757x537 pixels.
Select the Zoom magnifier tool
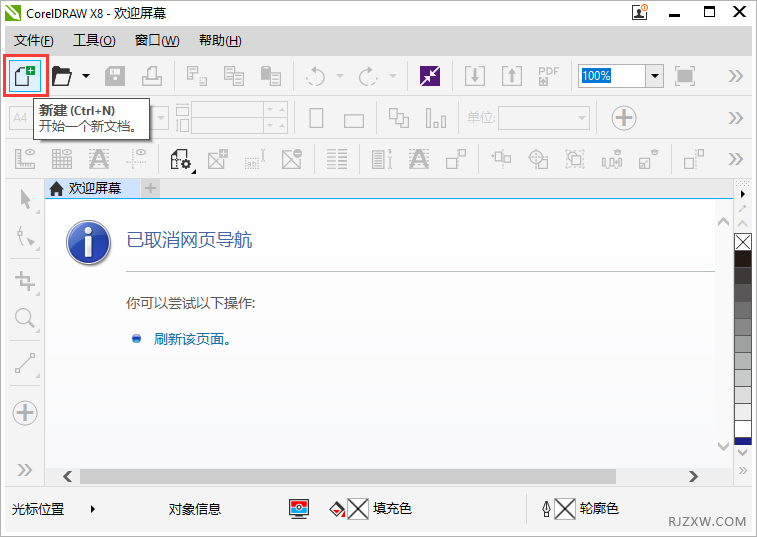pyautogui.click(x=25, y=319)
